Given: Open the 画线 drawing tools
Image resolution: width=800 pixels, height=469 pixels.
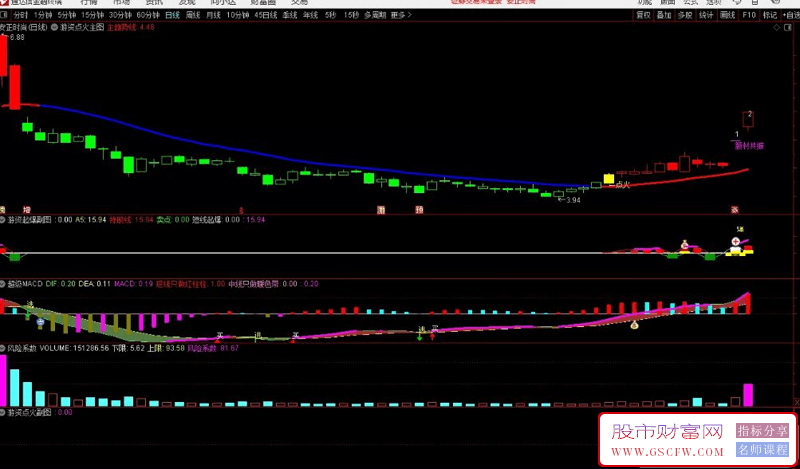Looking at the screenshot, I should coord(727,15).
